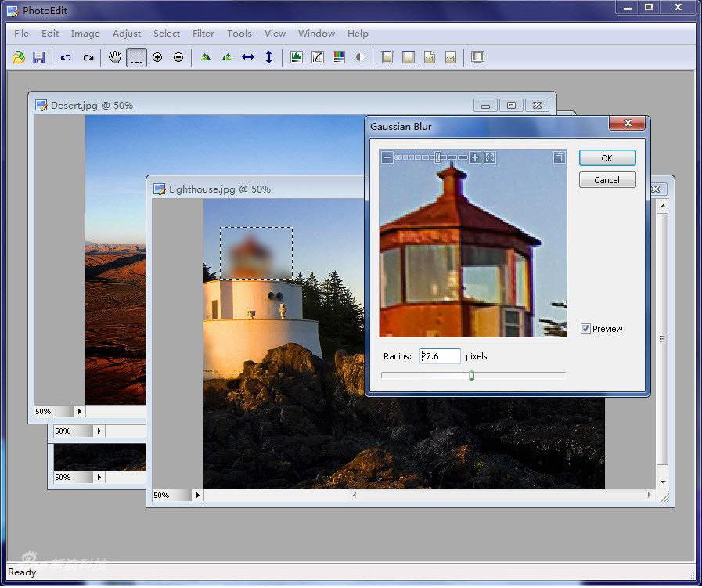The width and height of the screenshot is (702, 588).
Task: Open the Filter menu
Action: [x=203, y=34]
